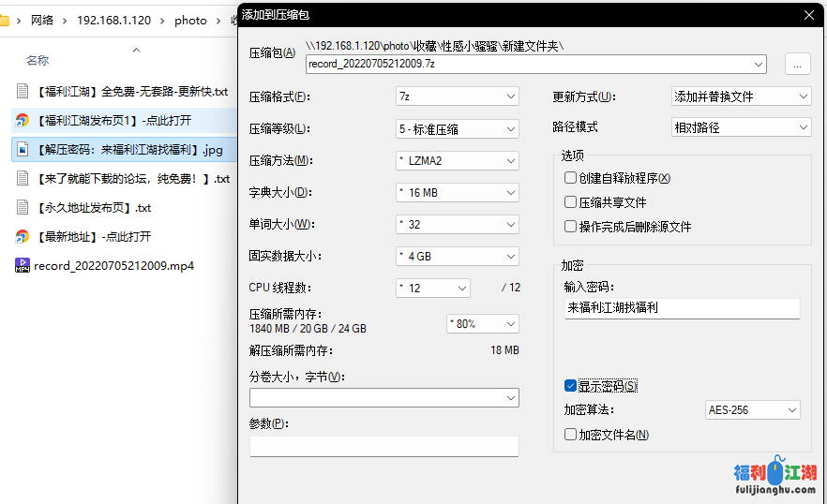
Task: Click the Chrome icon of 发布页1 shortcut
Action: tap(23, 120)
